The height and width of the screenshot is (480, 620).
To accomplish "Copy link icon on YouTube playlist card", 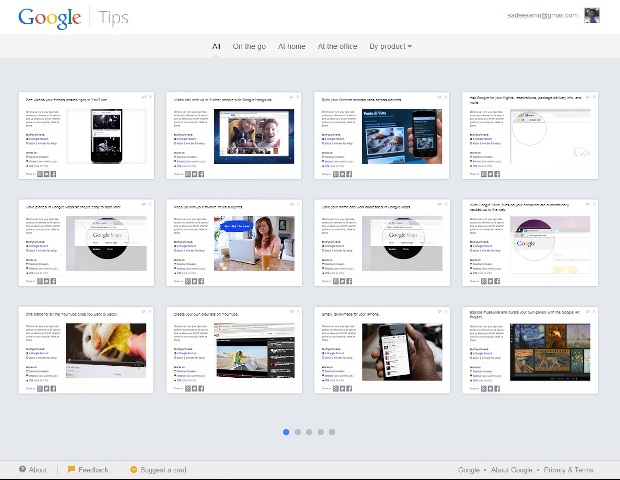I will coord(291,311).
